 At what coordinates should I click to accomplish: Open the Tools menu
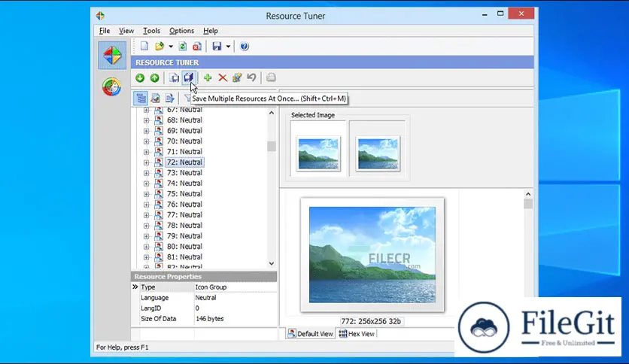tap(152, 31)
